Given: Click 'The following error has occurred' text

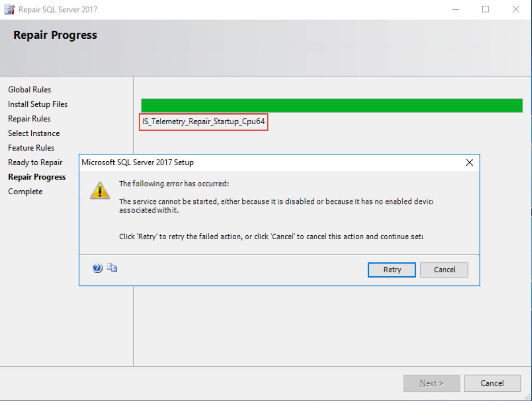Looking at the screenshot, I should (174, 183).
